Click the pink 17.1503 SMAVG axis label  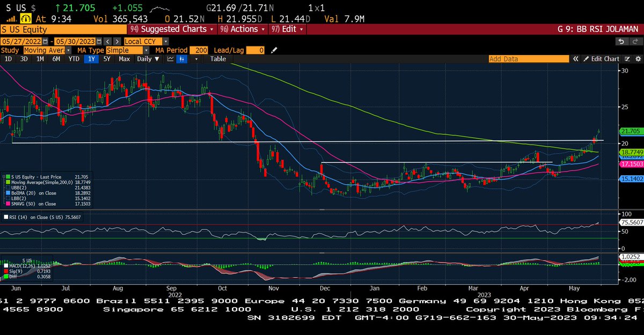tap(631, 163)
